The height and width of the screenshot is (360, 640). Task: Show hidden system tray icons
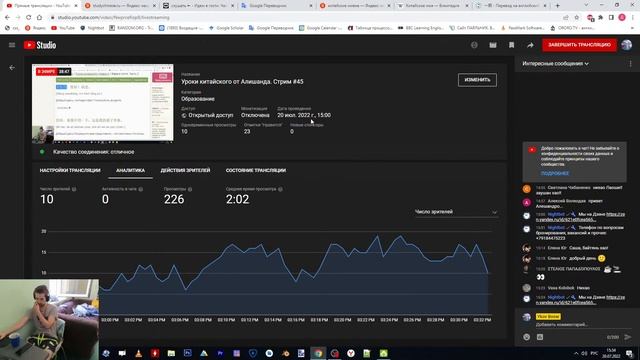point(576,353)
